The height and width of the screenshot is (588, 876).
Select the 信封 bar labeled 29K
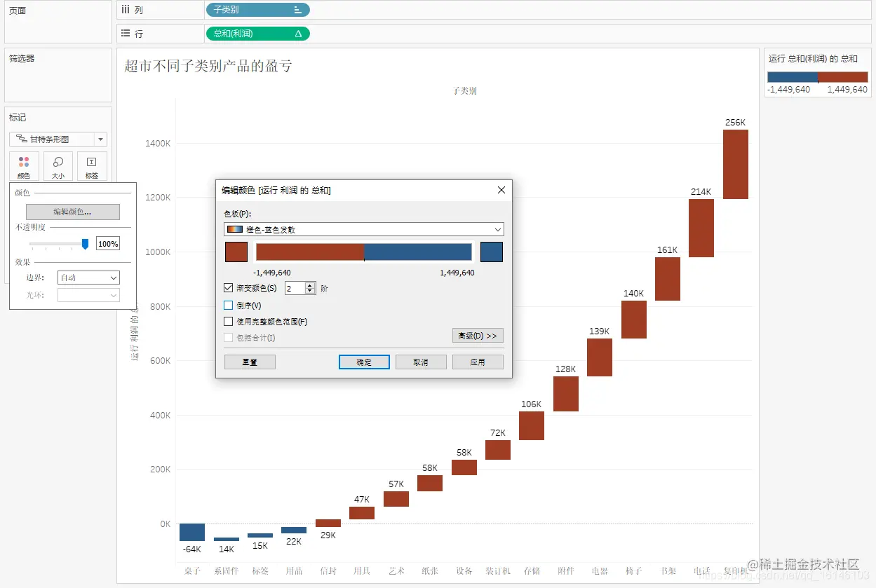pyautogui.click(x=328, y=523)
